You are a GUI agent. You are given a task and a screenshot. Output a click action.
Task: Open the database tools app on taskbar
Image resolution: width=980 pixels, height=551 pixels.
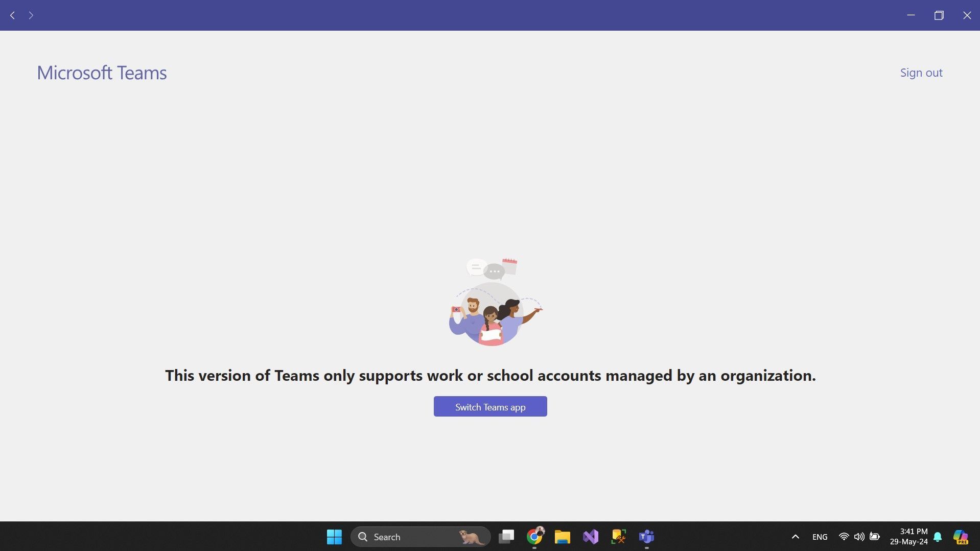619,537
